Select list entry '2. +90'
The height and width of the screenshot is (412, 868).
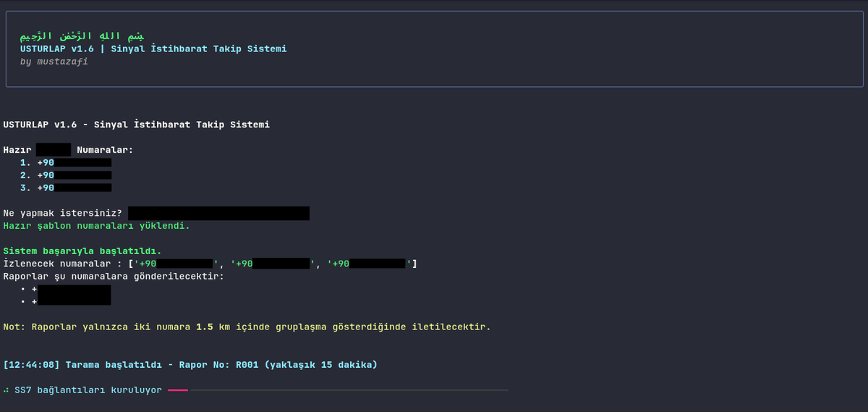(66, 175)
